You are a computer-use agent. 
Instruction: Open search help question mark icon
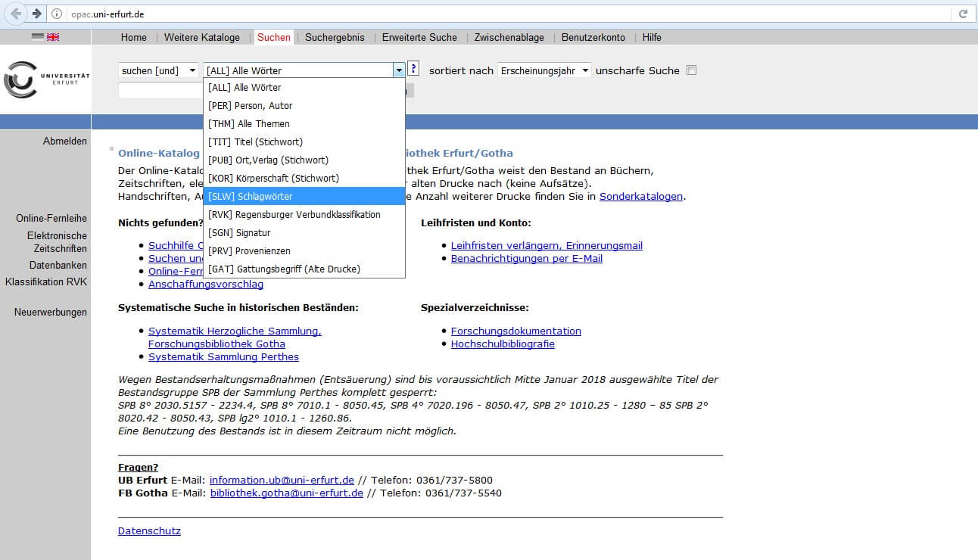click(413, 69)
